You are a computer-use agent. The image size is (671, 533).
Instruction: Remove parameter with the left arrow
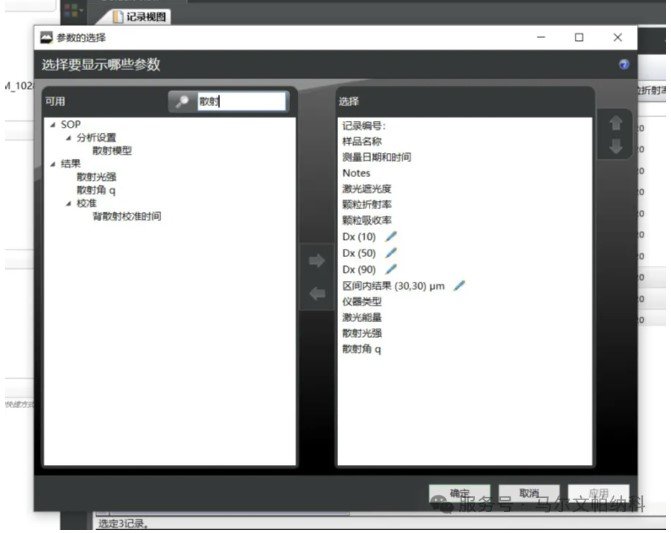coord(317,293)
